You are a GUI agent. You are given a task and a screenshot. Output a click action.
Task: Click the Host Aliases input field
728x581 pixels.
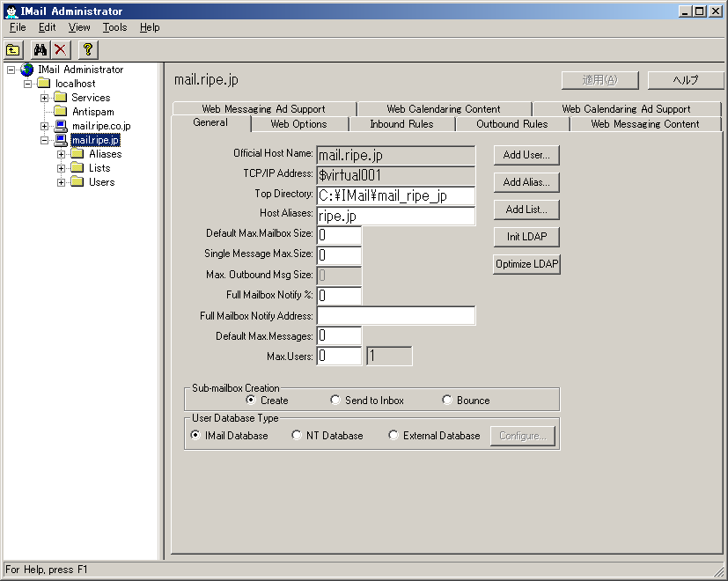[x=396, y=216]
